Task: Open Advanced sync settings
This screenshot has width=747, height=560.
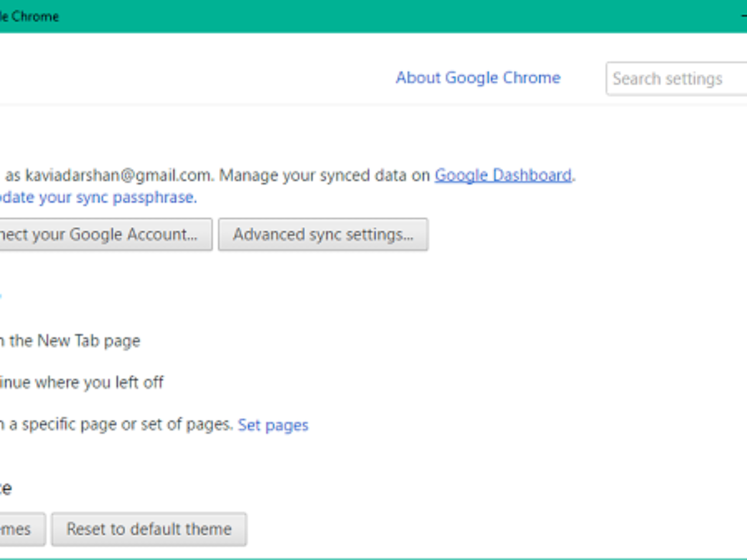Action: pyautogui.click(x=322, y=235)
